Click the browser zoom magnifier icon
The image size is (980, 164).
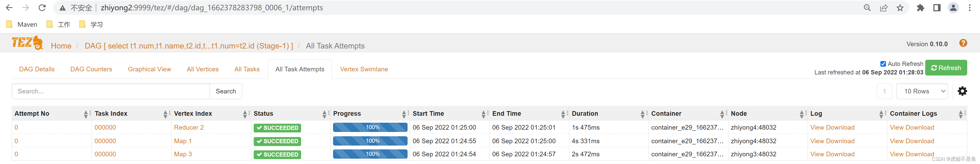coord(867,8)
